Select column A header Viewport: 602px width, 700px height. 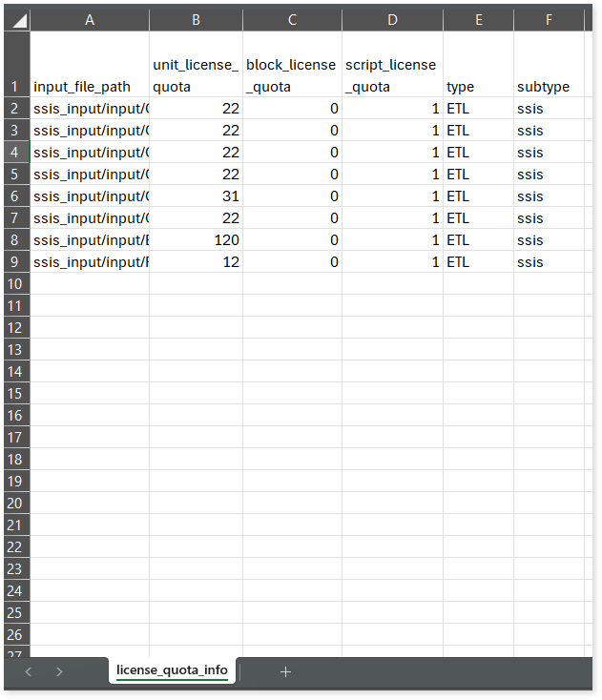90,20
